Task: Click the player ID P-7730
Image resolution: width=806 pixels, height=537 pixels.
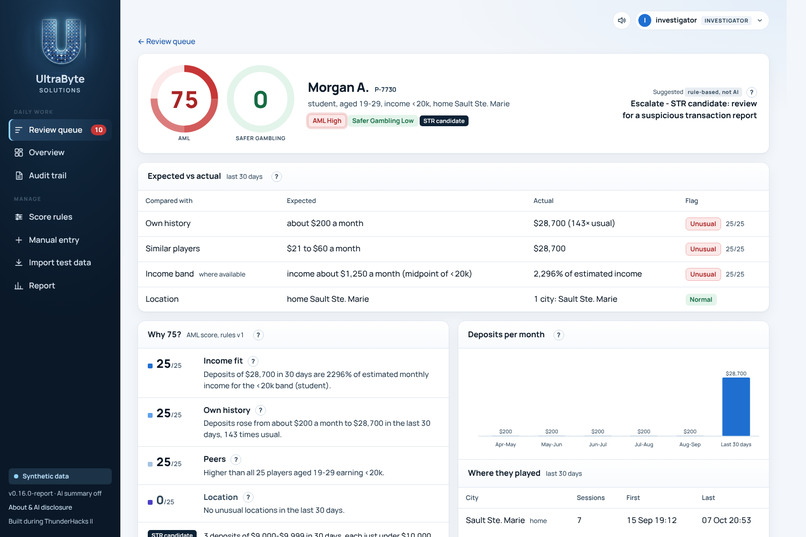Action: (385, 89)
